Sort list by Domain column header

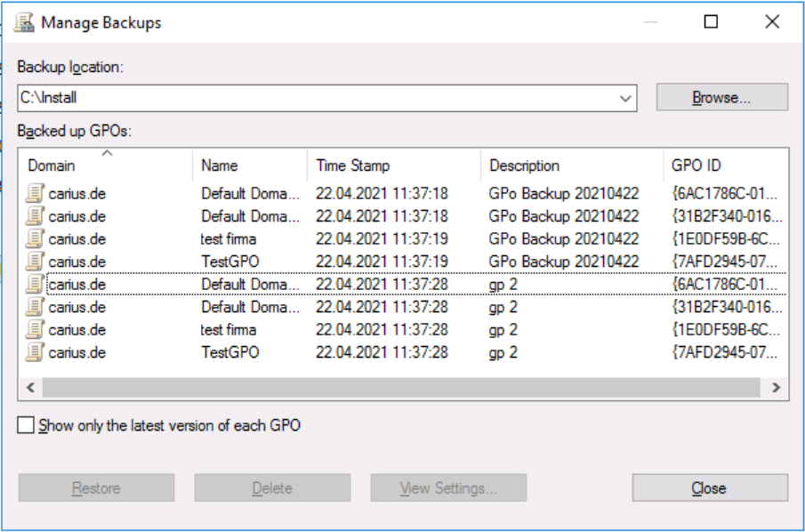coord(106,165)
